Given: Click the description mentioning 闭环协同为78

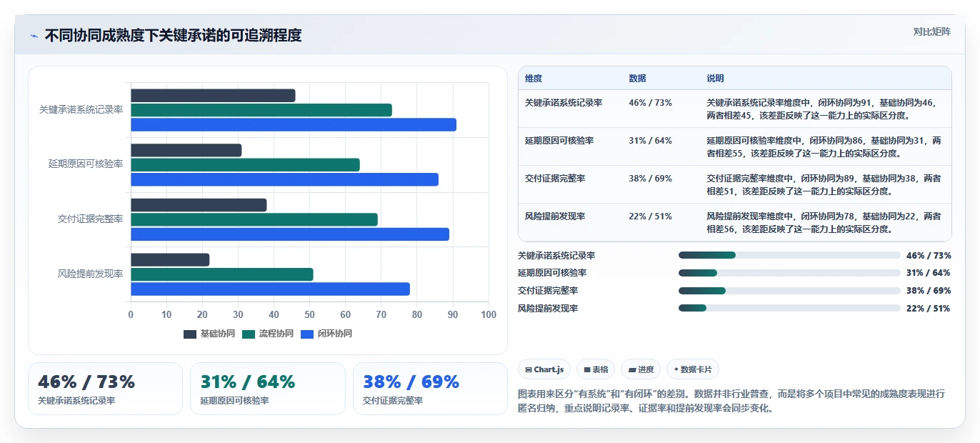Looking at the screenshot, I should click(x=824, y=222).
